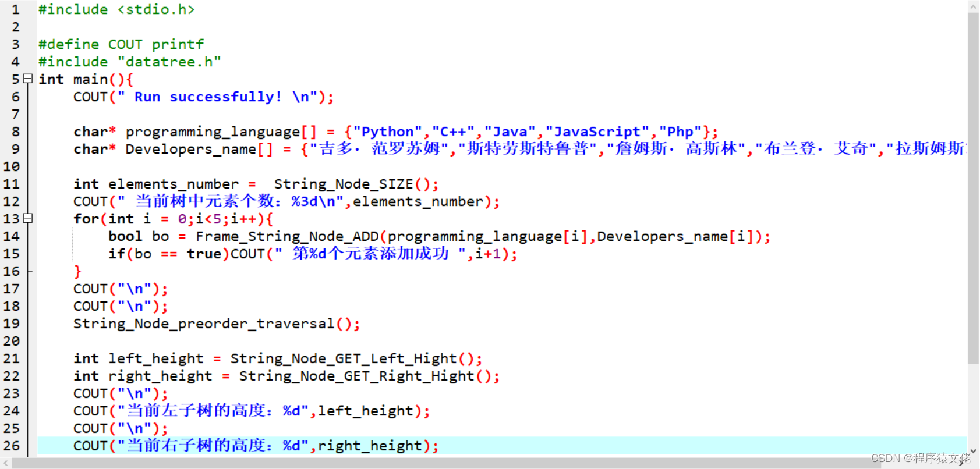
Task: Click the "bool" keyword on line 14
Action: click(x=125, y=237)
